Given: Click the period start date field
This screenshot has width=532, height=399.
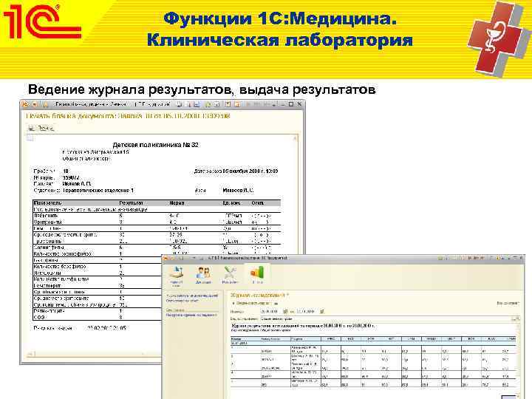Looking at the screenshot, I should 270,311.
